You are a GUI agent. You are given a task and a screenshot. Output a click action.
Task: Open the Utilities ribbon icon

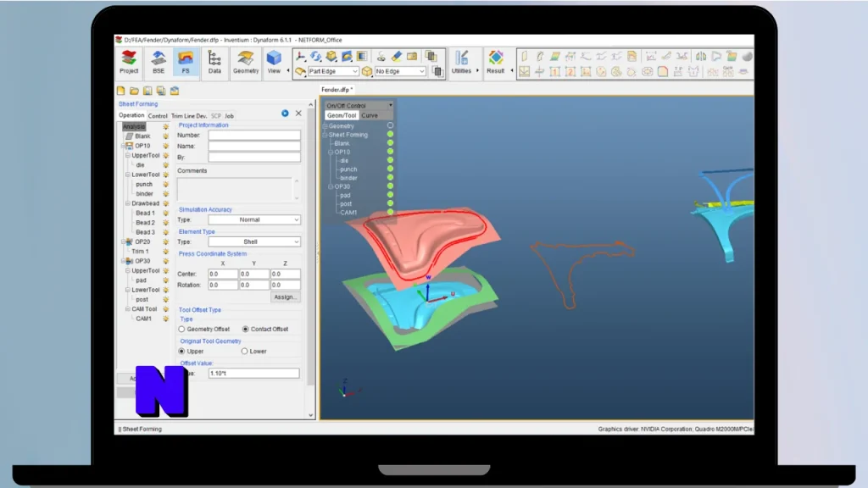461,61
